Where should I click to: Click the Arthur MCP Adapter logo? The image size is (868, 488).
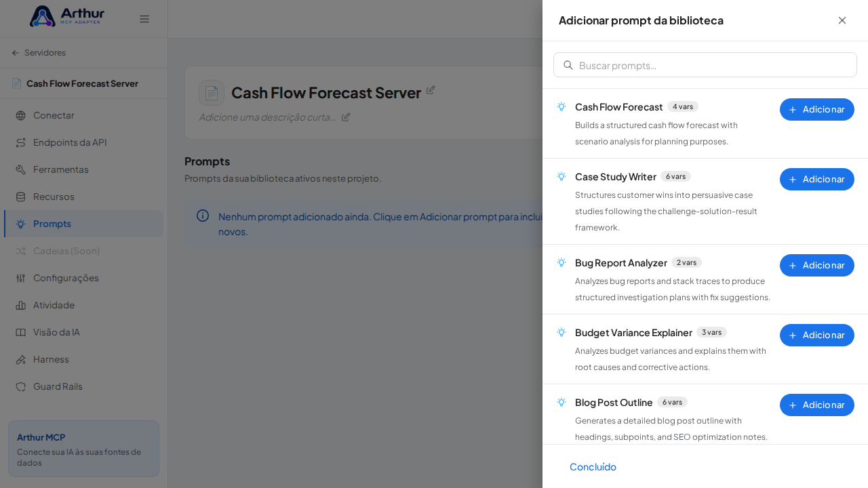coord(67,16)
